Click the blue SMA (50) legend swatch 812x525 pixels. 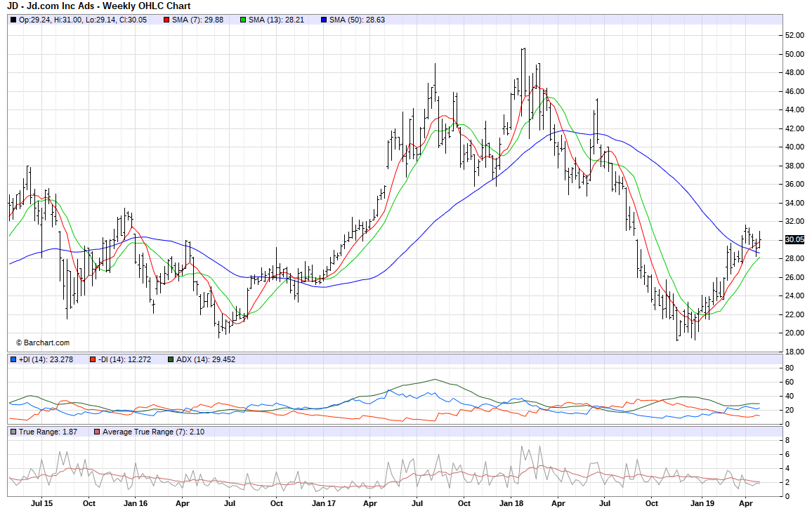click(325, 20)
